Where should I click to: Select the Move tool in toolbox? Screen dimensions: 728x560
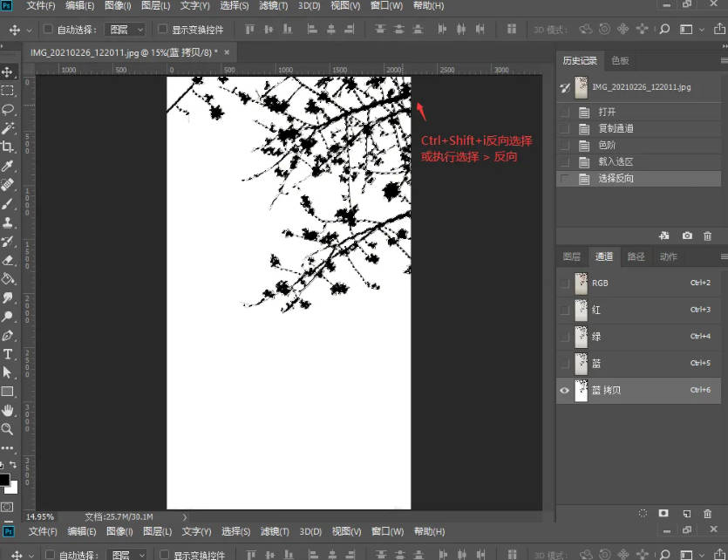click(8, 72)
